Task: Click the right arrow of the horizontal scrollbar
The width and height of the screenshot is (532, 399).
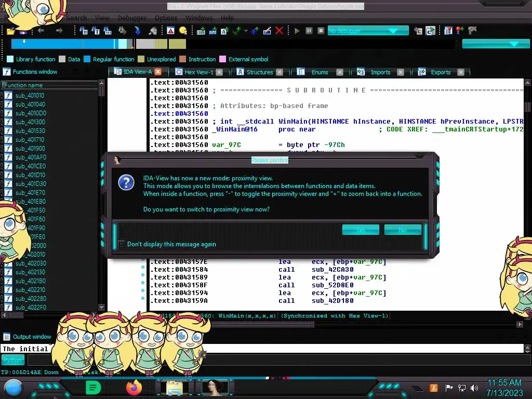Action: click(520, 324)
